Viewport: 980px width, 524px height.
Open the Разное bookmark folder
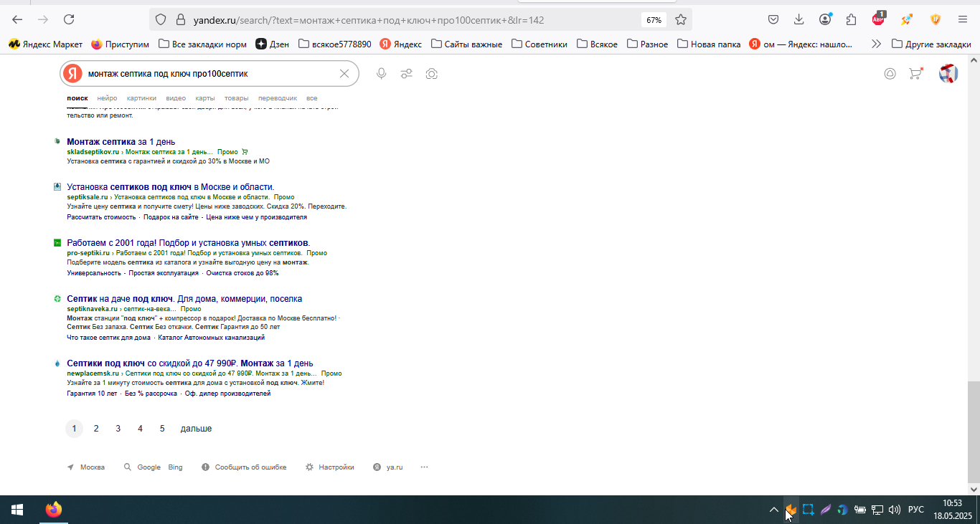click(x=647, y=44)
